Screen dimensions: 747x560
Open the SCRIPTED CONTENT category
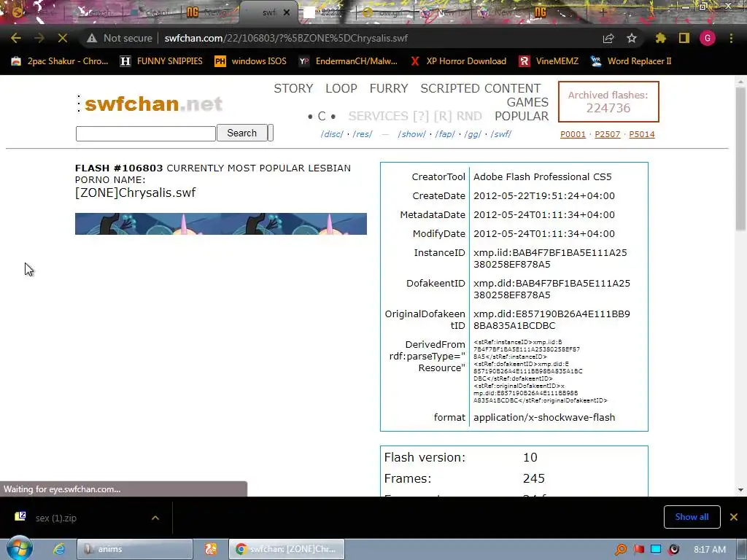click(480, 88)
